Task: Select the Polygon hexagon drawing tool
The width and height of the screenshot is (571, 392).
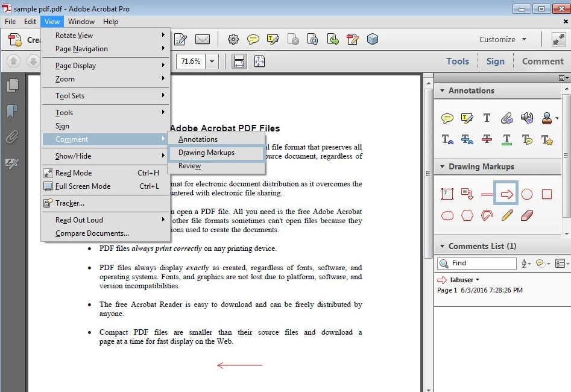Action: pos(467,215)
